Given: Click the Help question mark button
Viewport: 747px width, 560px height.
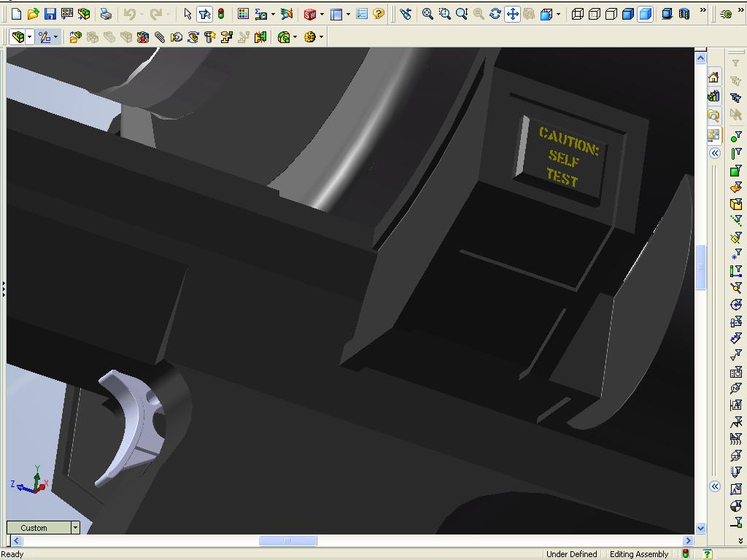Looking at the screenshot, I should point(379,14).
